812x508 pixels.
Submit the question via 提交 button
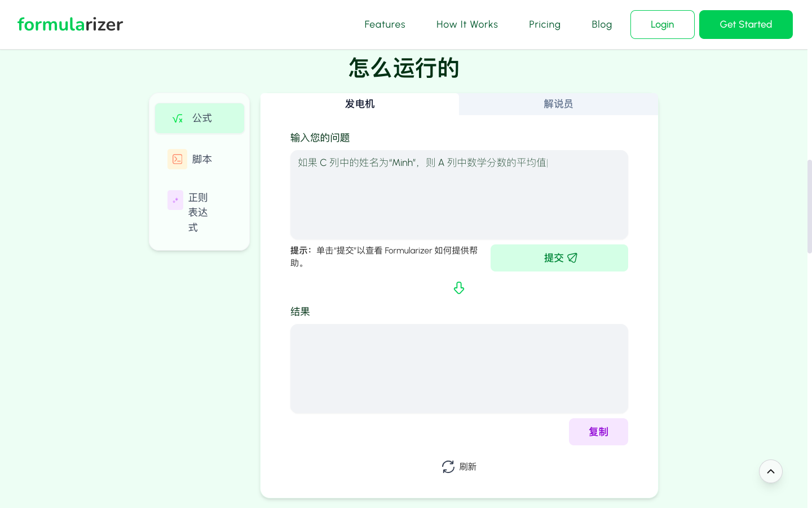click(559, 257)
